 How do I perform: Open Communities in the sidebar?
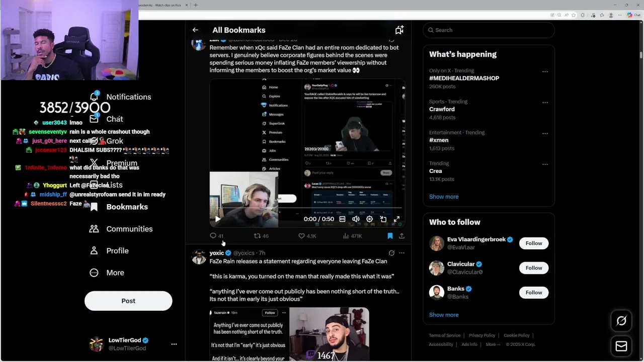(121, 229)
